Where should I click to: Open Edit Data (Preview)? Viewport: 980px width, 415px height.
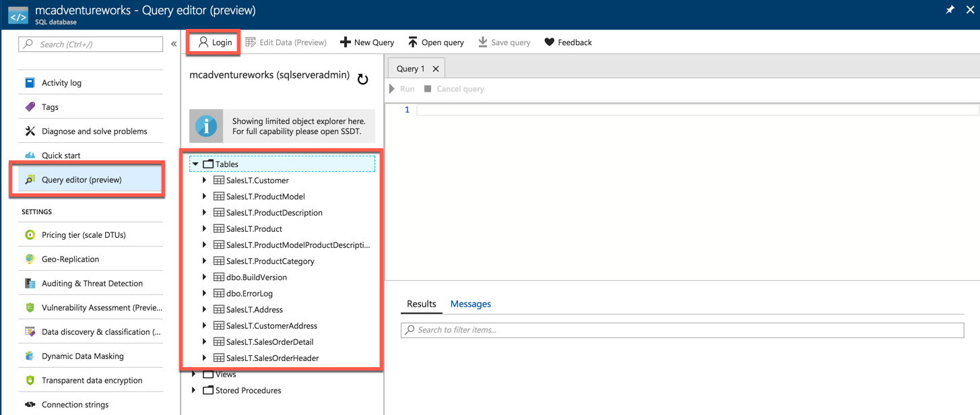tap(286, 42)
